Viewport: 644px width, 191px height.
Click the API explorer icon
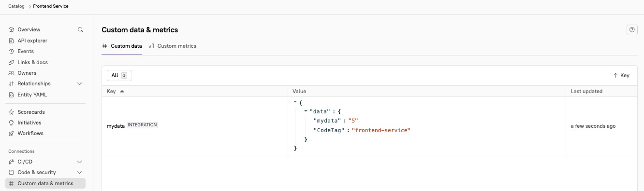click(x=12, y=41)
